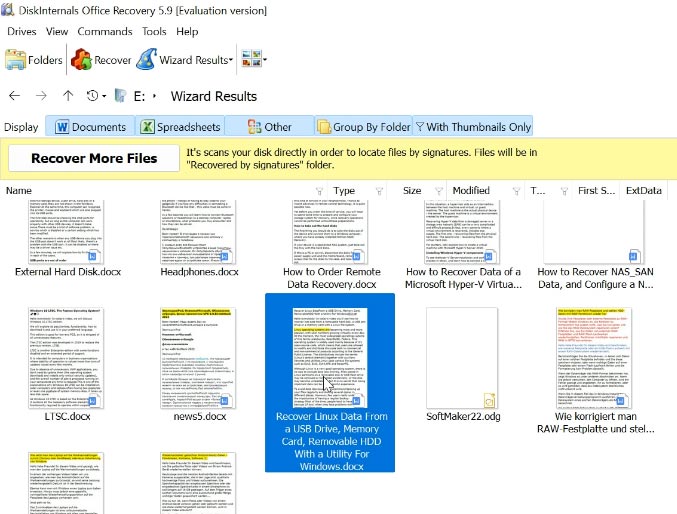Click the Recover lifebuoy icon
Screen dimensions: 677x514
click(81, 60)
